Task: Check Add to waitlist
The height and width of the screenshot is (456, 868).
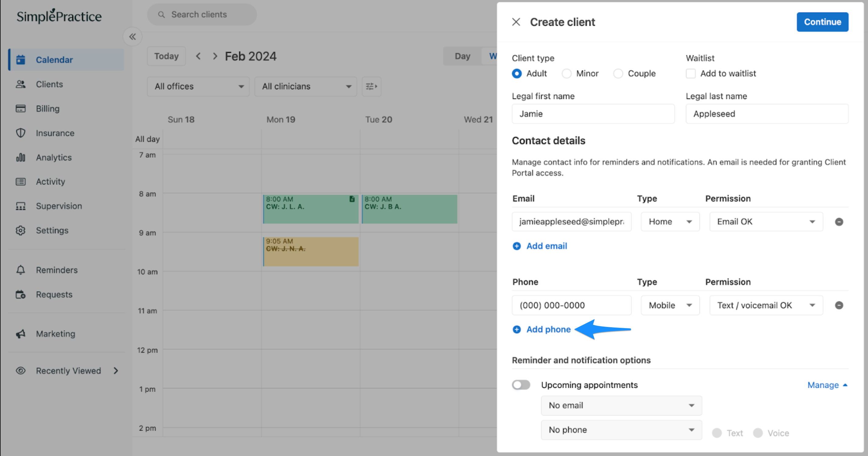Action: coord(691,73)
